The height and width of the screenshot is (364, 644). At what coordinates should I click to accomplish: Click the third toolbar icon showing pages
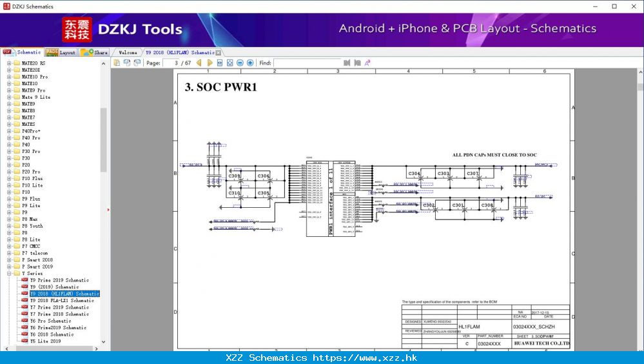tap(137, 63)
